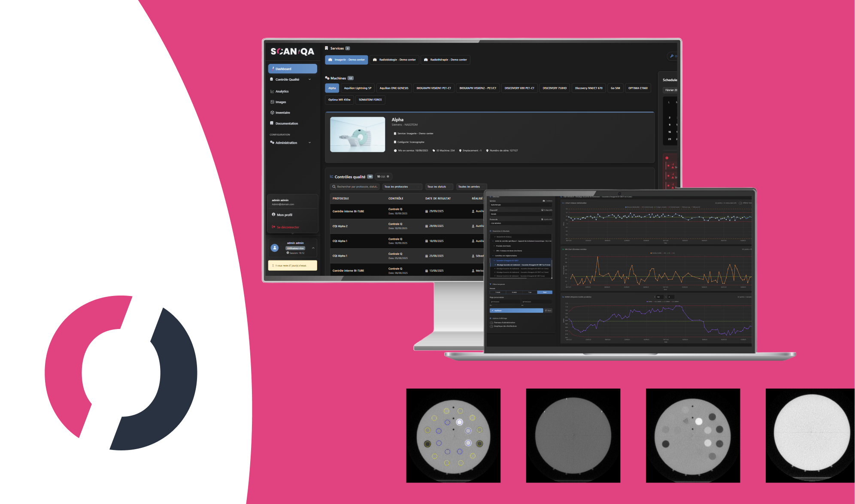This screenshot has width=855, height=504.
Task: Click the admin admin user avatar
Action: pyautogui.click(x=275, y=248)
